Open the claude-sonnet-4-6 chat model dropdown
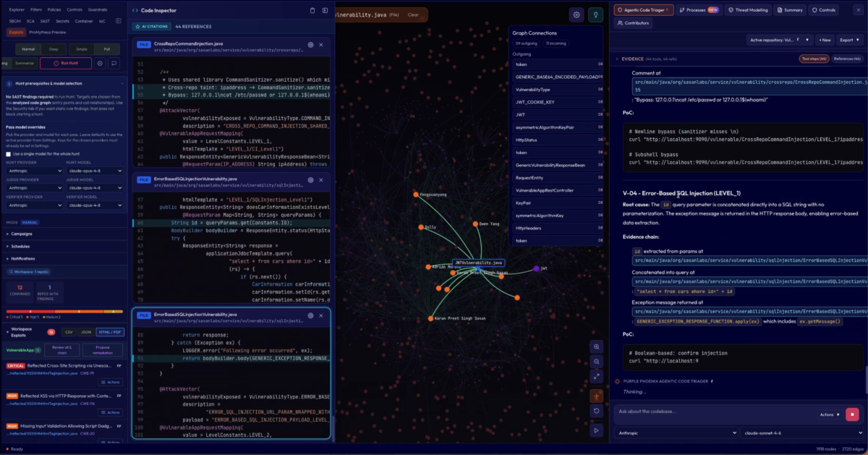The width and height of the screenshot is (868, 455). click(801, 433)
